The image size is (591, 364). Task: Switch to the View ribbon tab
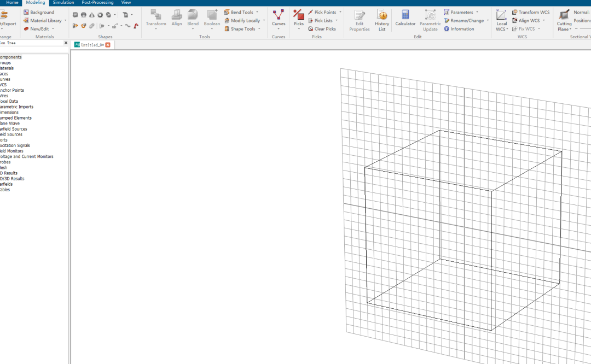(126, 3)
